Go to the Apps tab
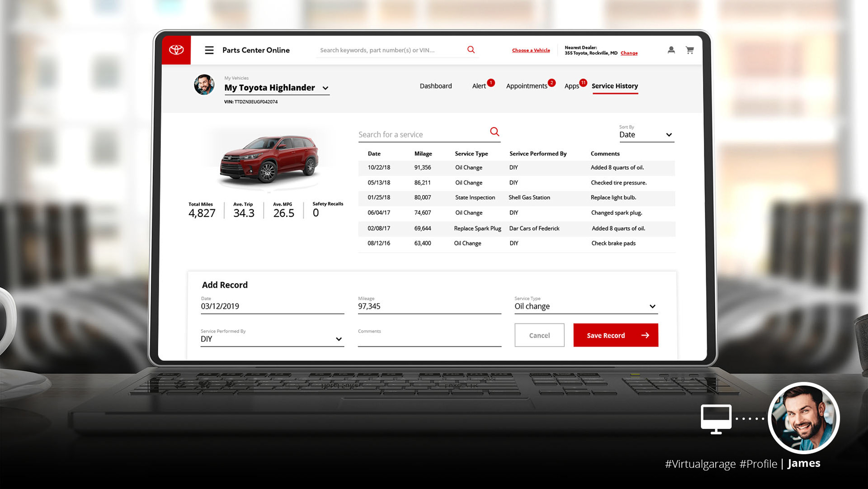This screenshot has width=868, height=489. [x=571, y=86]
